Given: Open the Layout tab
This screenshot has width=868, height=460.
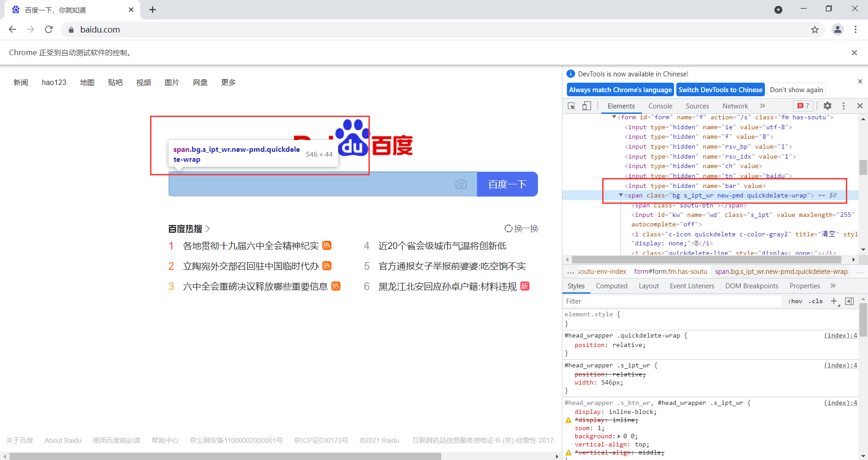Looking at the screenshot, I should coord(649,286).
